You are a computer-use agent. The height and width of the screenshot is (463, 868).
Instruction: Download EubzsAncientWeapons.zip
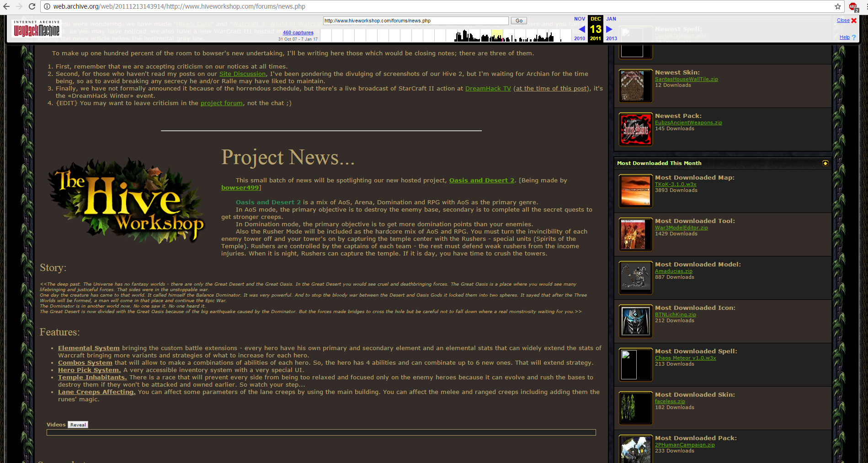pos(688,122)
